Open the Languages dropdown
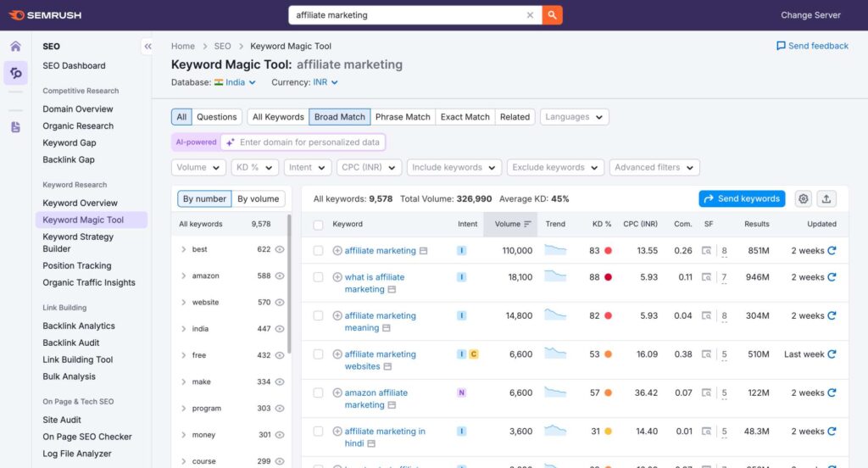Screen dimensions: 868x468 click(x=574, y=117)
